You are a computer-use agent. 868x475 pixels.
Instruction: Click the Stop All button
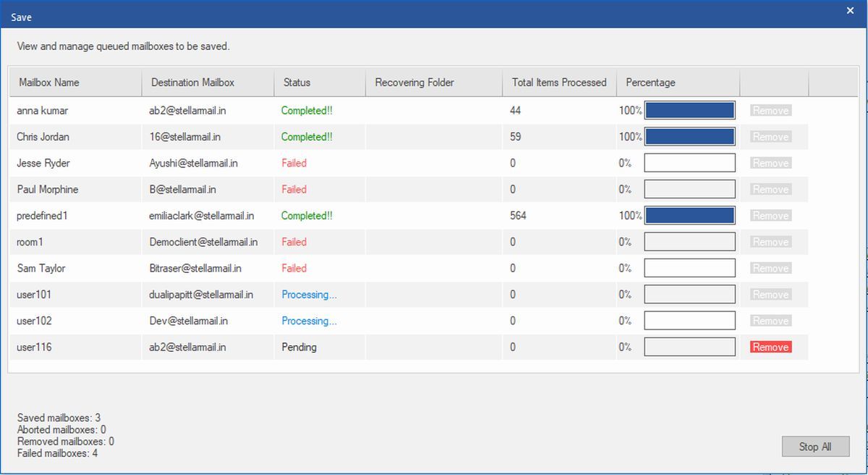[x=815, y=447]
